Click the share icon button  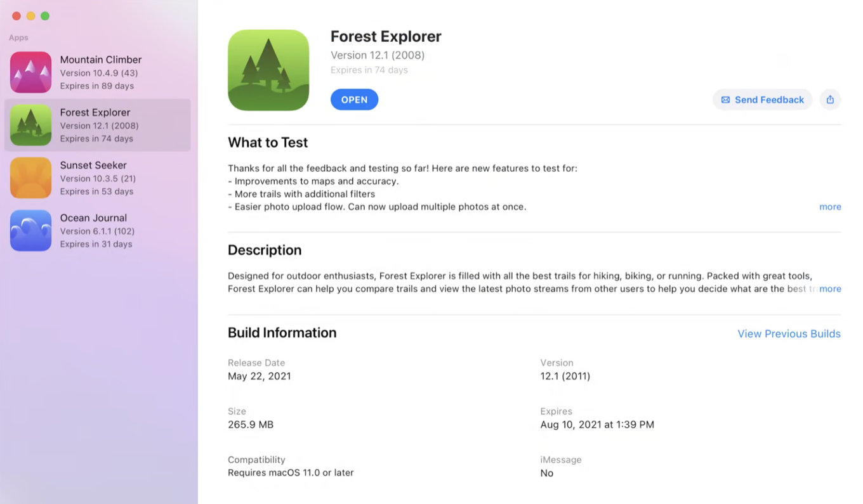pyautogui.click(x=830, y=100)
